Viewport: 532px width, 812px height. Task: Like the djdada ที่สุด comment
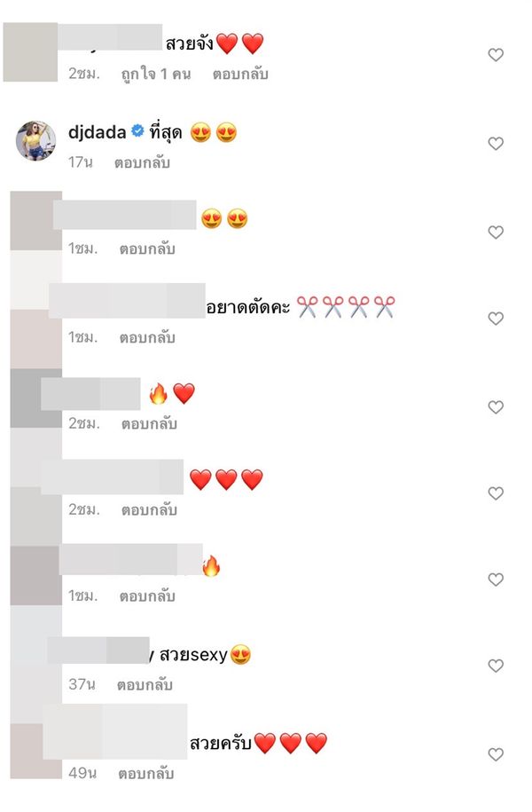[496, 143]
